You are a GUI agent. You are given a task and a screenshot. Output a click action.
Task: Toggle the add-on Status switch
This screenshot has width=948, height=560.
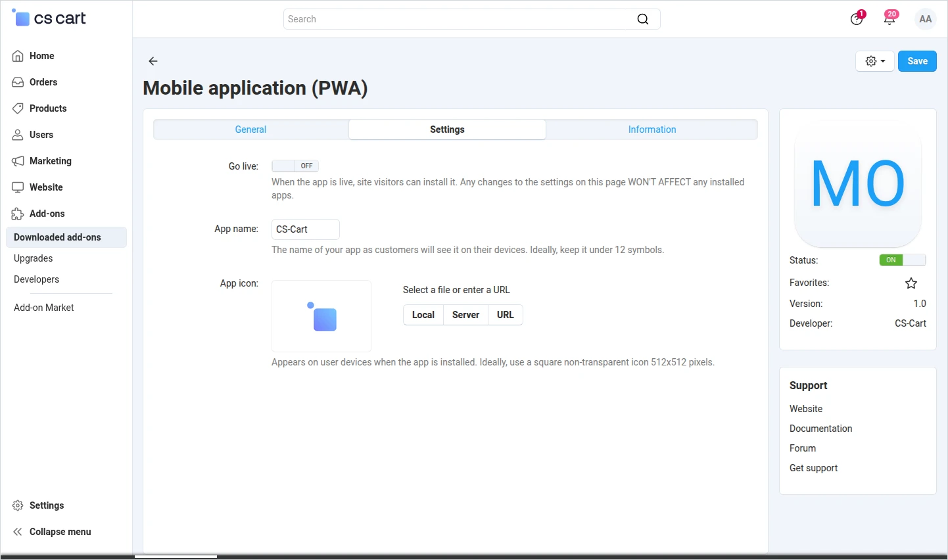click(x=903, y=260)
